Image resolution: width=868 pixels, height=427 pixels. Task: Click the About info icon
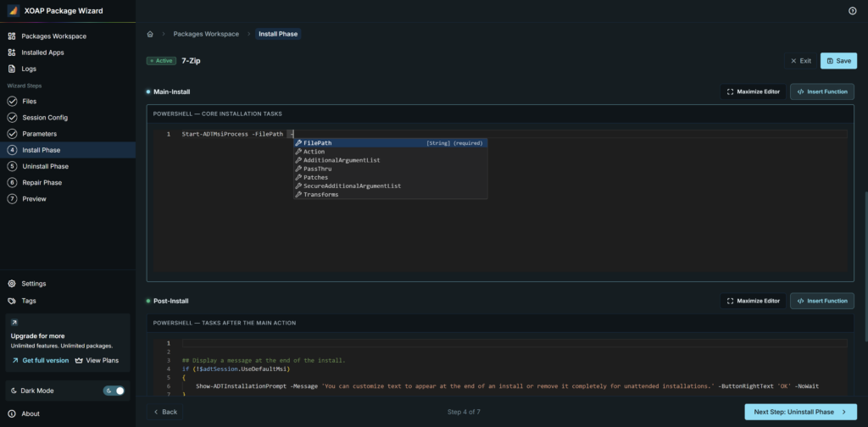click(x=12, y=413)
